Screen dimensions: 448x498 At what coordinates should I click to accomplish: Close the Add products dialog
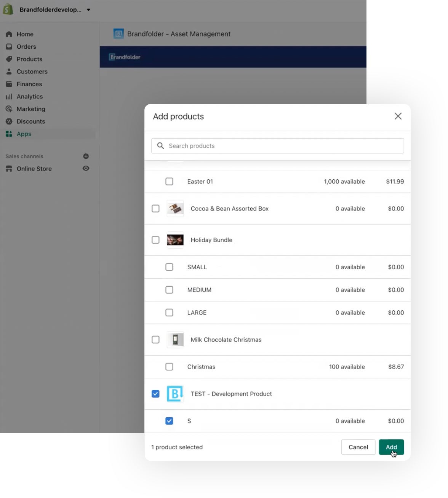(398, 116)
